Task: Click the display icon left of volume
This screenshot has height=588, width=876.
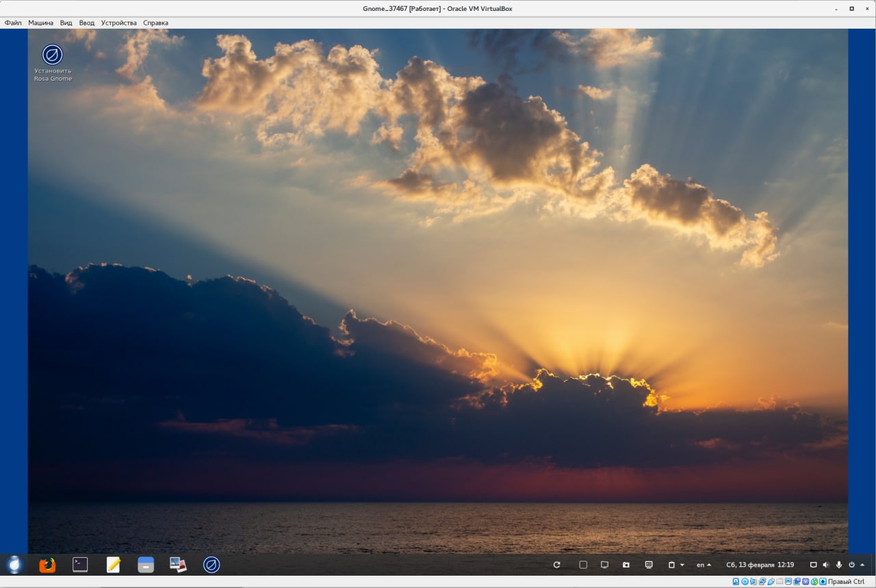Action: click(x=813, y=565)
